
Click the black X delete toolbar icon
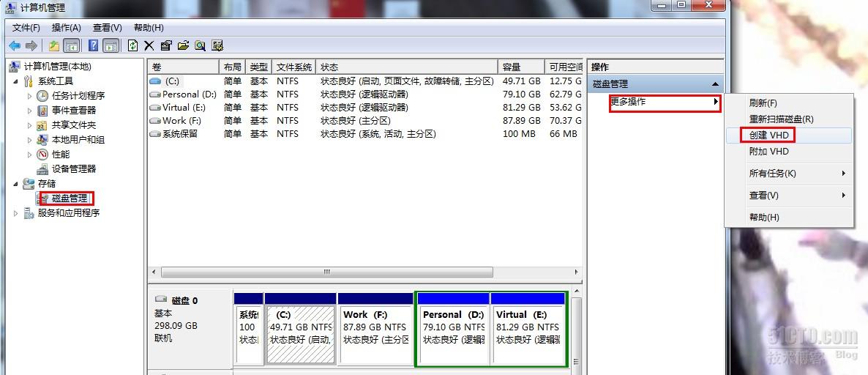[149, 45]
